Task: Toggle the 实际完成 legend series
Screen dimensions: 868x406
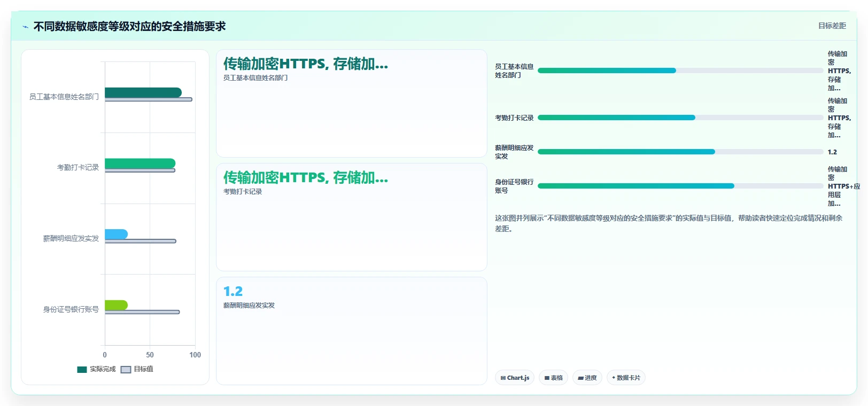Action: 96,369
